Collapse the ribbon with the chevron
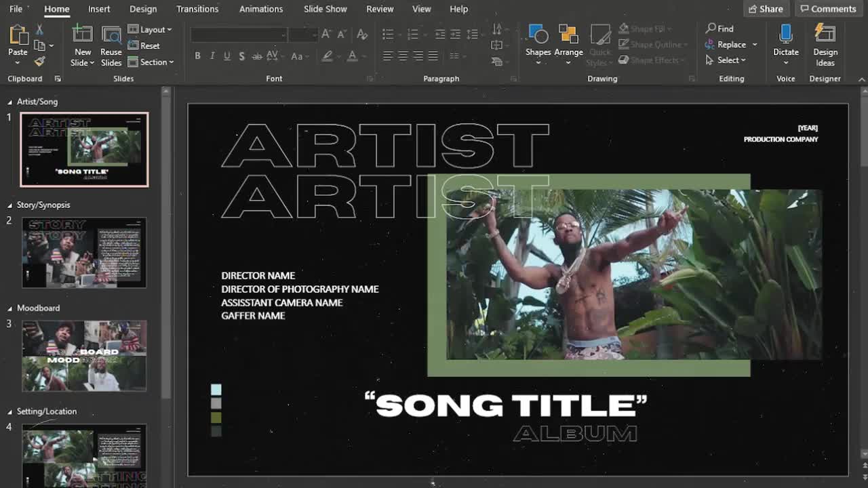Viewport: 868px width, 488px height. point(862,79)
